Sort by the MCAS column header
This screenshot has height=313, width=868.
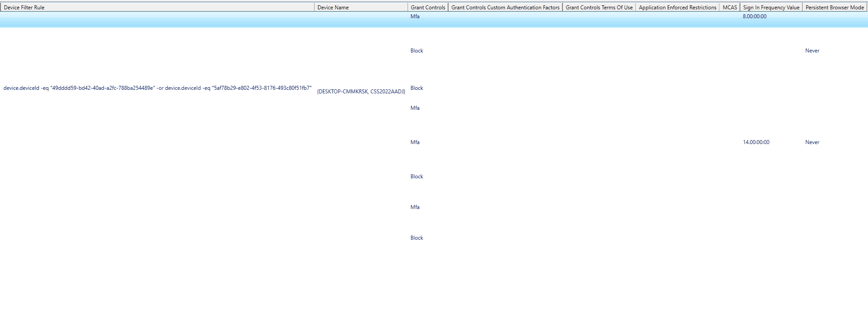pyautogui.click(x=730, y=7)
